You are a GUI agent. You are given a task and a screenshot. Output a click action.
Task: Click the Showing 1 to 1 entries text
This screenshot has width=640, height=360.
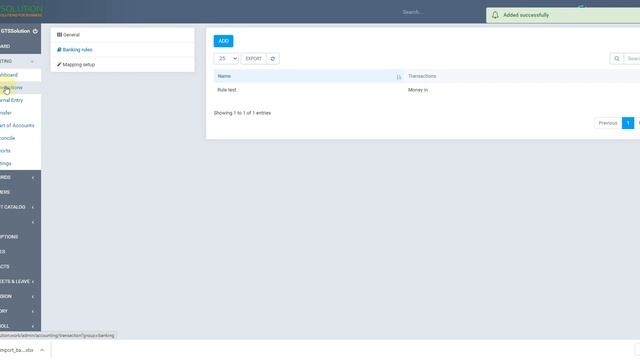(242, 113)
